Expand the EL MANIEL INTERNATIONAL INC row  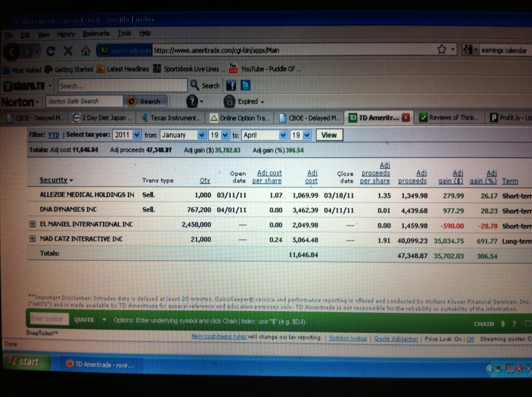[x=32, y=224]
